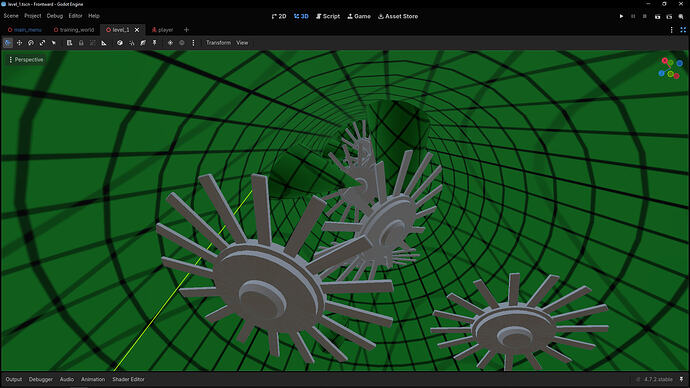Screen dimensions: 690x388
Task: Switch to 2D workspace
Action: 279,16
